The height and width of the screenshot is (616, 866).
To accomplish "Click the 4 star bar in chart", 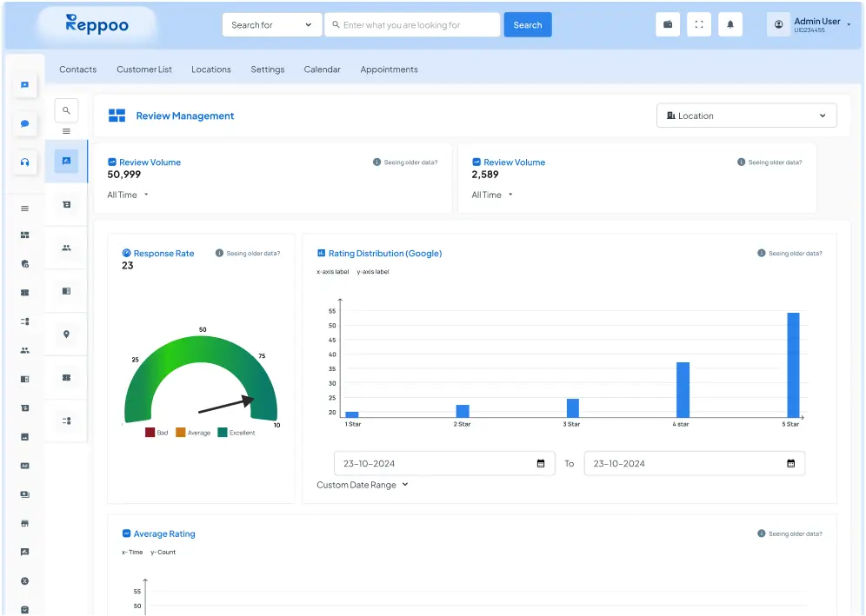I will pyautogui.click(x=683, y=390).
